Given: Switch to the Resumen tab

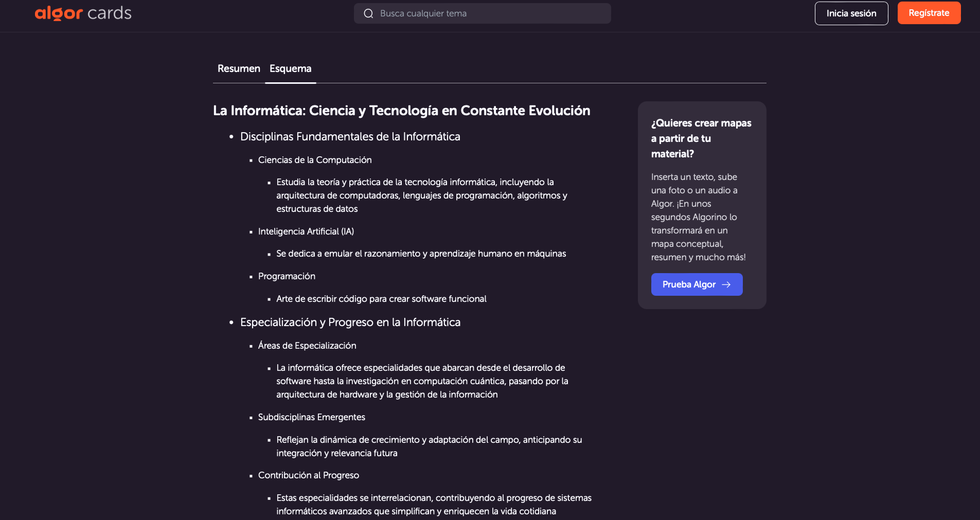Looking at the screenshot, I should 239,69.
